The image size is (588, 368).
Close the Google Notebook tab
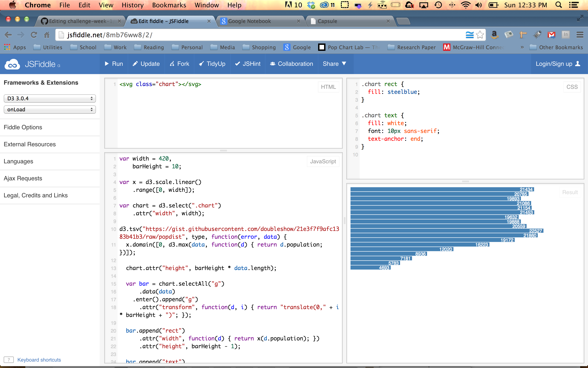pyautogui.click(x=299, y=21)
